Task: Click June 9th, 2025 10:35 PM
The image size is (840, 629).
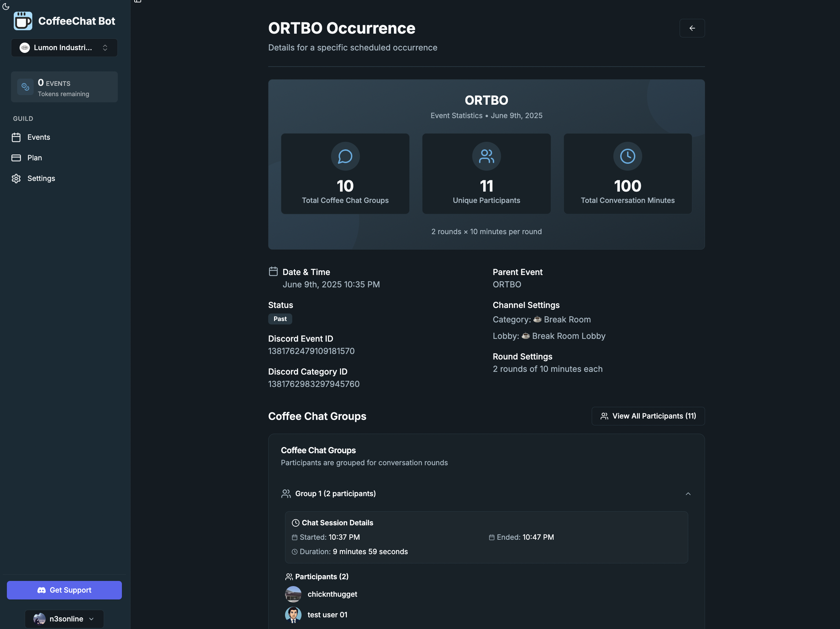Action: (x=331, y=284)
